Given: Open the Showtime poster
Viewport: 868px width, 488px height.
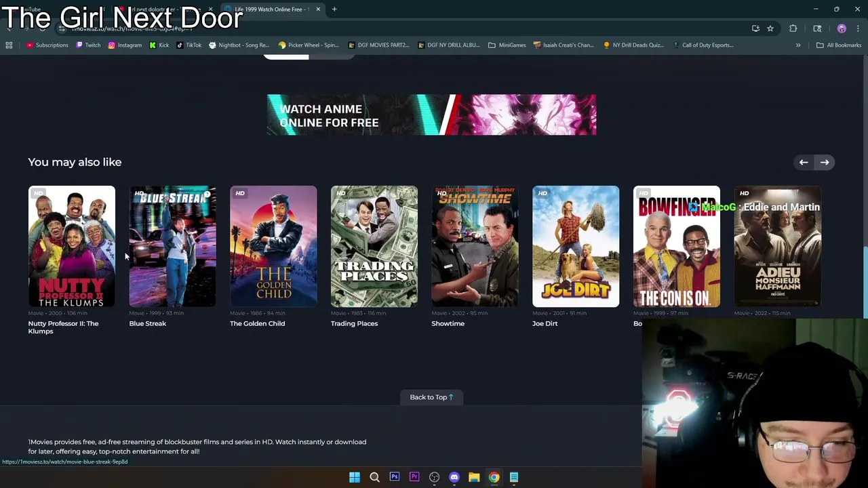Looking at the screenshot, I should tap(475, 246).
